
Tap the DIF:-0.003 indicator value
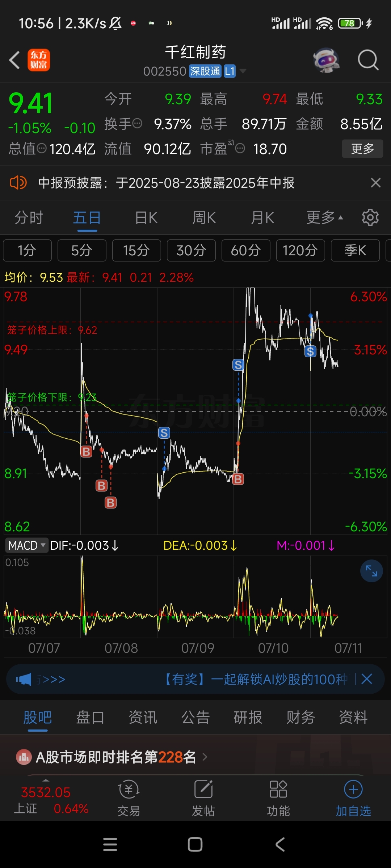(x=84, y=545)
